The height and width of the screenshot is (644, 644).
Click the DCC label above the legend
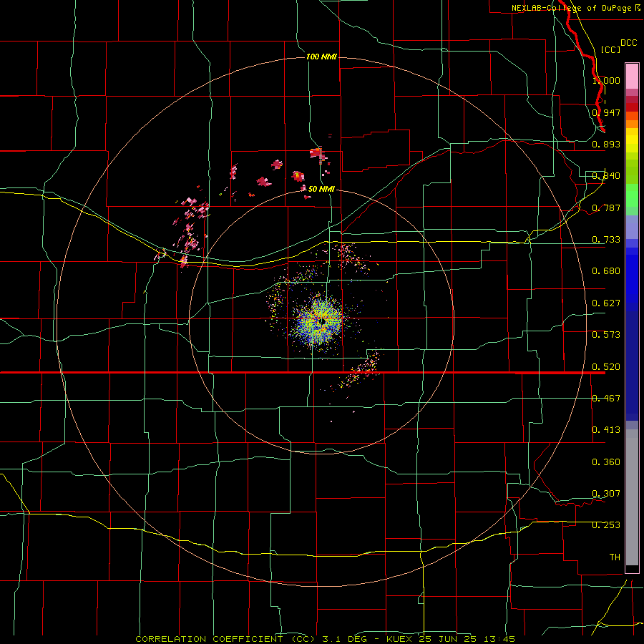pos(628,43)
